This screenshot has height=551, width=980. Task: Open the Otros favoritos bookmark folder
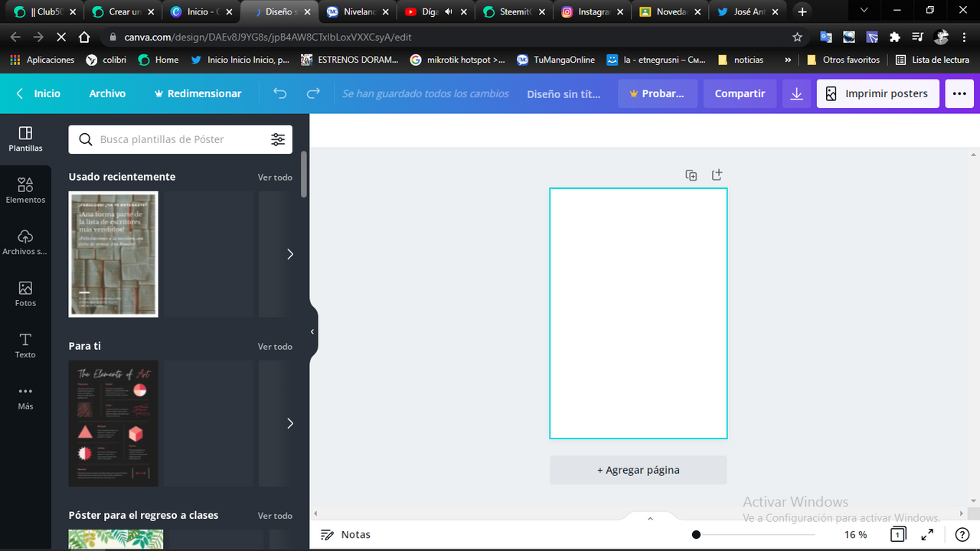pyautogui.click(x=843, y=60)
